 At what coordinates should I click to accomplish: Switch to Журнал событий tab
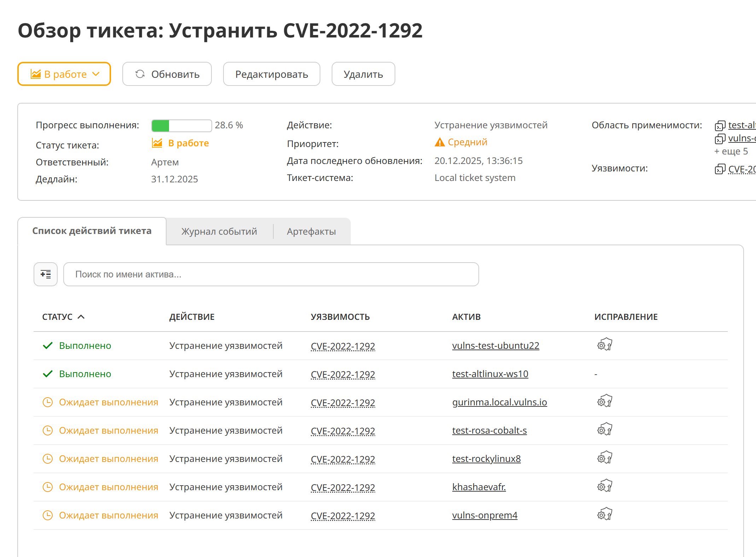point(219,231)
